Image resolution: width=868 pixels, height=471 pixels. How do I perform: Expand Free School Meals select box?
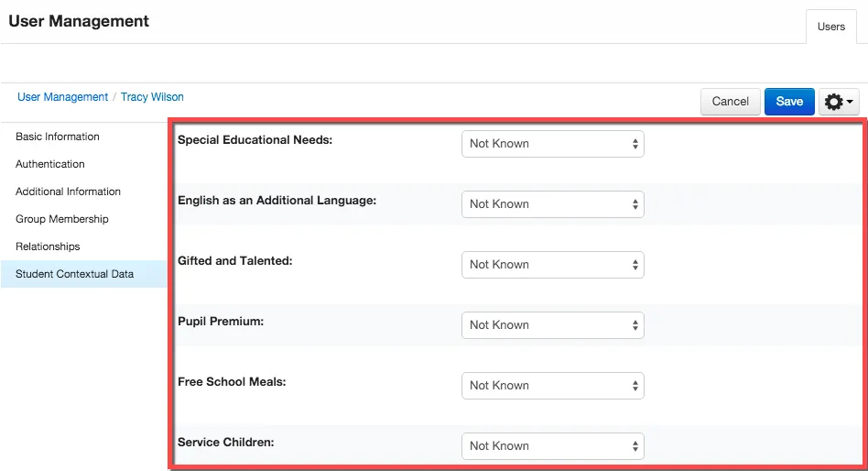click(x=552, y=385)
